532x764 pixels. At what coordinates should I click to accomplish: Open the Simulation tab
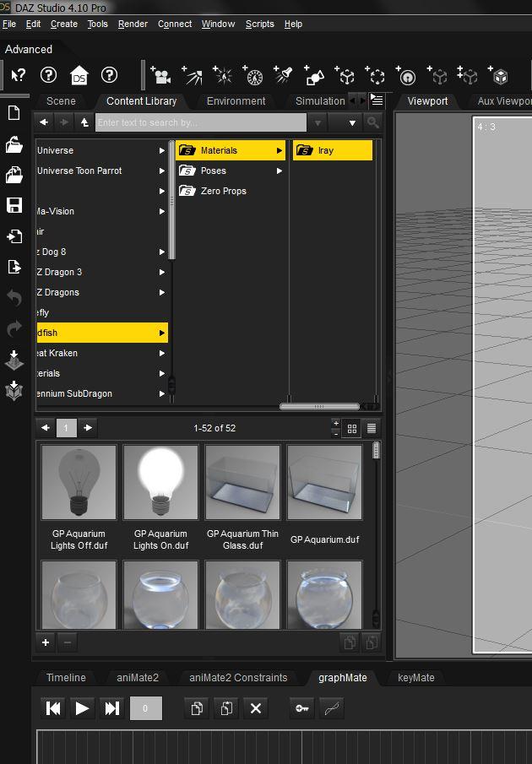click(320, 101)
